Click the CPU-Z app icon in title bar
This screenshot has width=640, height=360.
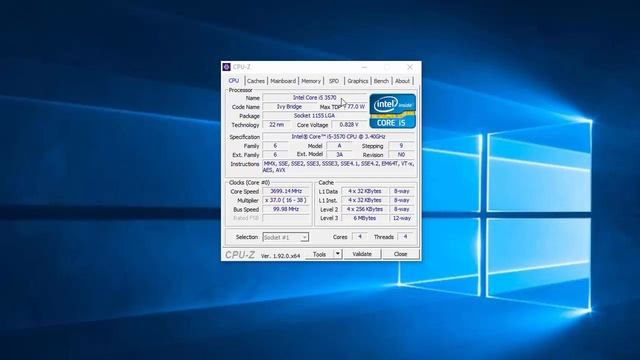pyautogui.click(x=227, y=67)
